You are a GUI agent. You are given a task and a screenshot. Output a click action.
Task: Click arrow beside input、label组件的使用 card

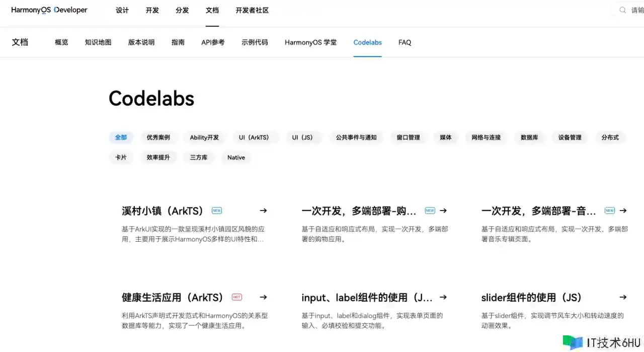click(x=443, y=297)
